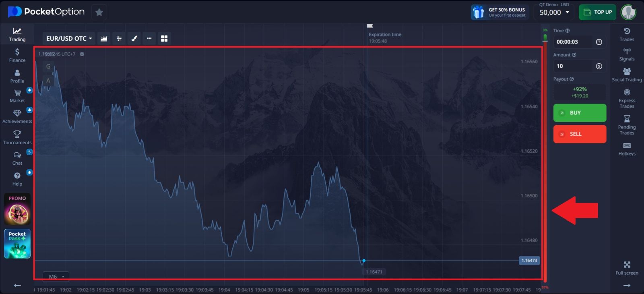The image size is (644, 294).
Task: Expand the EUR/USD OTC asset dropdown
Action: 69,38
